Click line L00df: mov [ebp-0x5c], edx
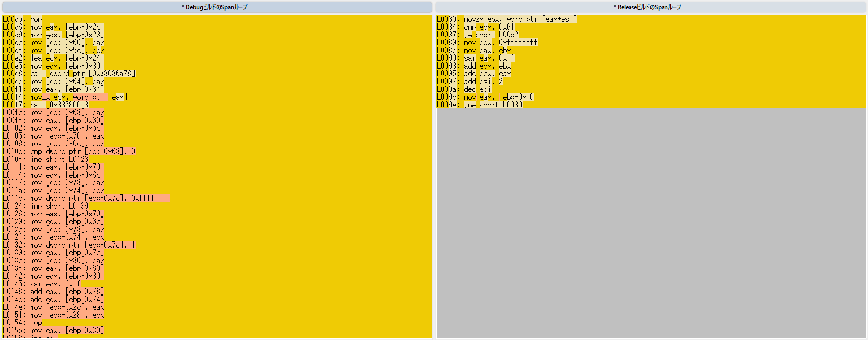Image resolution: width=868 pixels, height=340 pixels. [53, 51]
